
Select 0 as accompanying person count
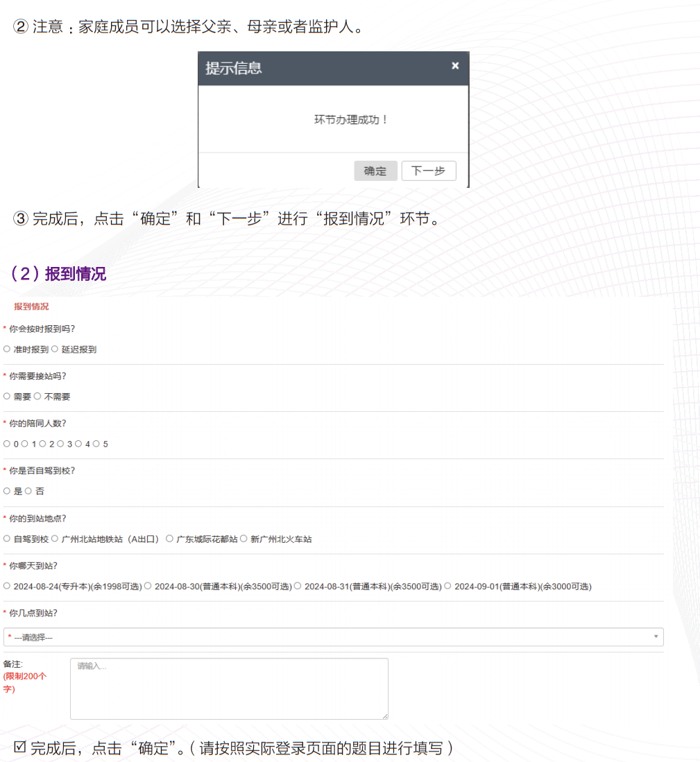(8, 444)
